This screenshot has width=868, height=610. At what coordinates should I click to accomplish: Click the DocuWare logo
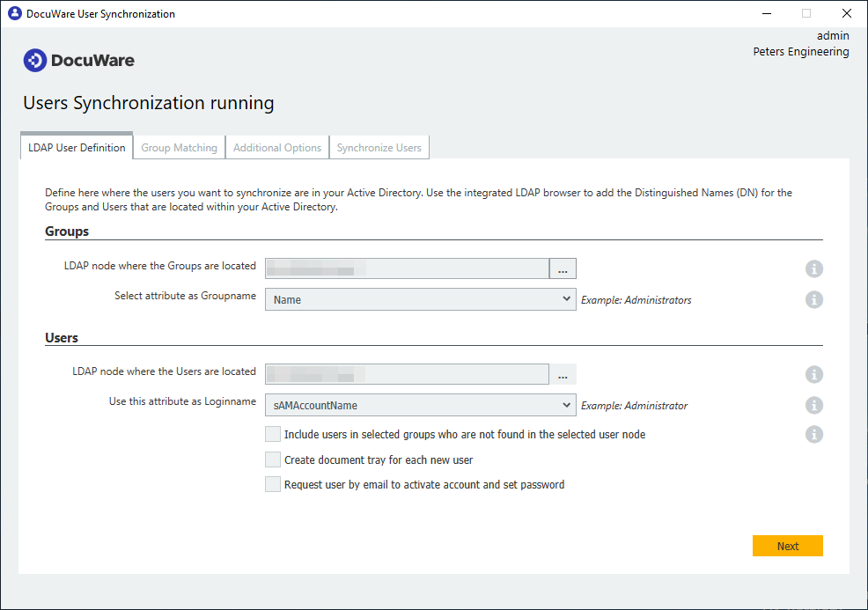79,61
